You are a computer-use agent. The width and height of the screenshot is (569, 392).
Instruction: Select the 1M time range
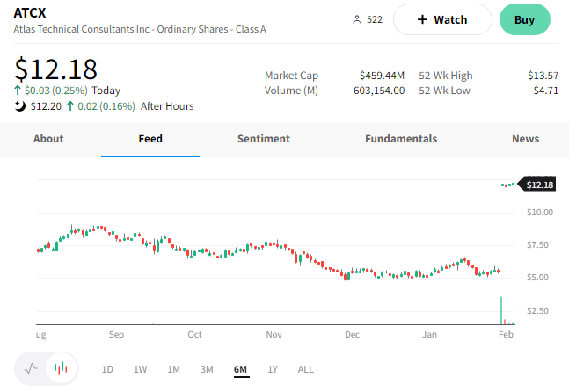coord(173,369)
